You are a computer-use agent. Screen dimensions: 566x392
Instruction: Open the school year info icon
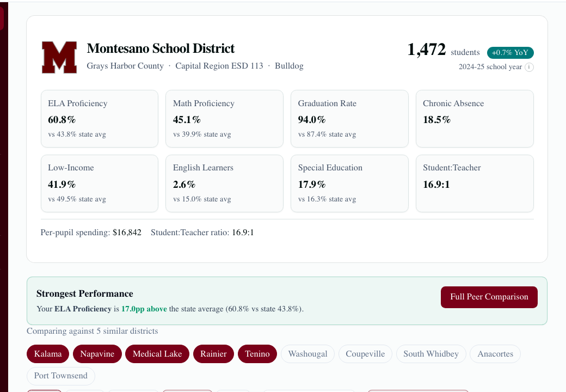tap(529, 67)
